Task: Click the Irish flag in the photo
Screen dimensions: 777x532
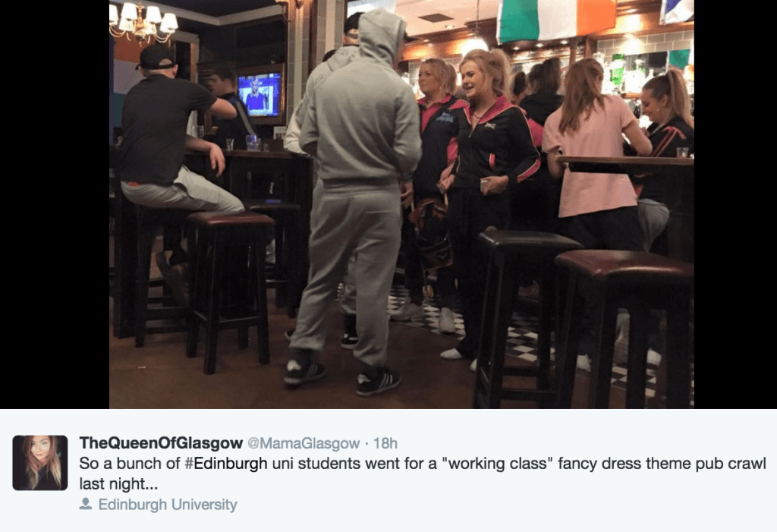Action: (x=557, y=20)
